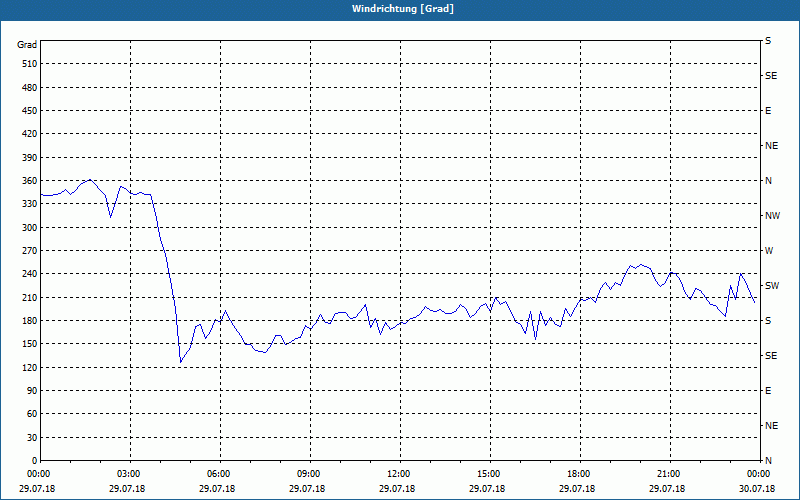The image size is (800, 500).
Task: Click the 240 degree axis label
Action: click(29, 273)
